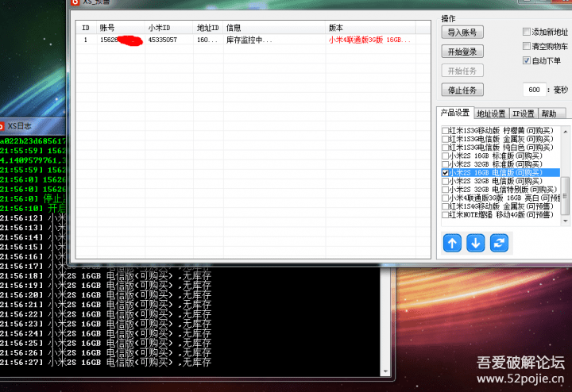Uncheck the 自动下单 checkbox
This screenshot has width=572, height=392.
click(527, 60)
